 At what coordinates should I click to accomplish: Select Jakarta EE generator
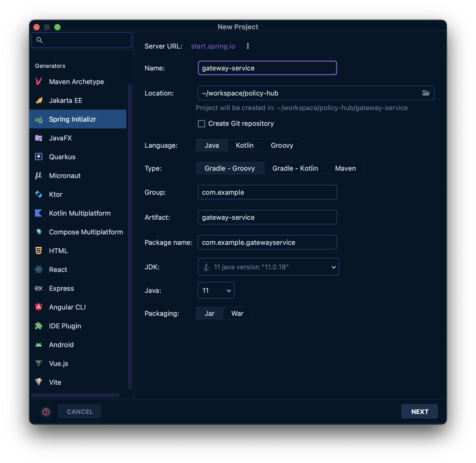click(78, 100)
